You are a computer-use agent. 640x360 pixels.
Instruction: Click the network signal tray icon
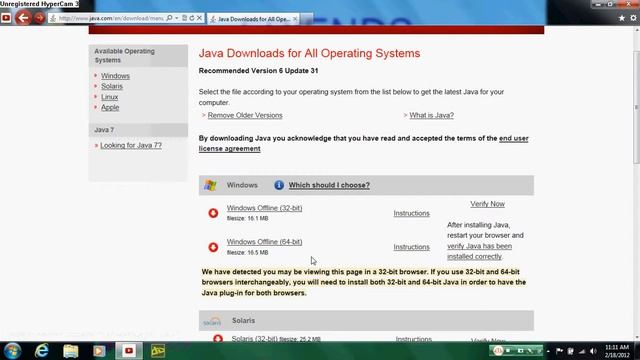coord(582,351)
